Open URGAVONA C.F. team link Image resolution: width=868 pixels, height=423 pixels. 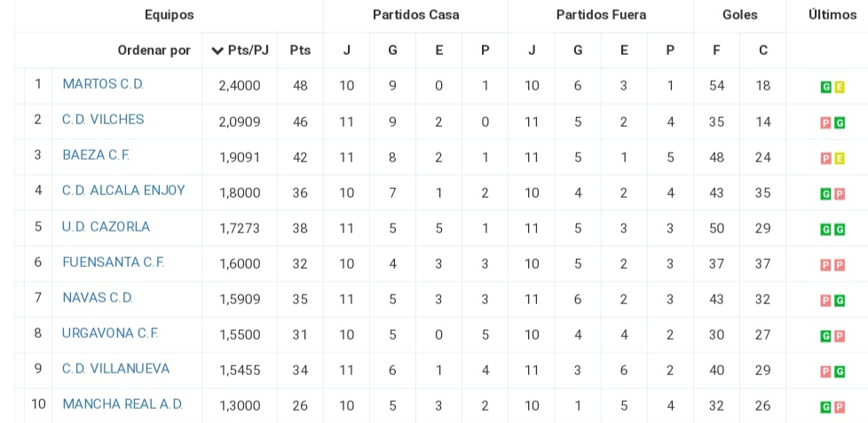(110, 333)
